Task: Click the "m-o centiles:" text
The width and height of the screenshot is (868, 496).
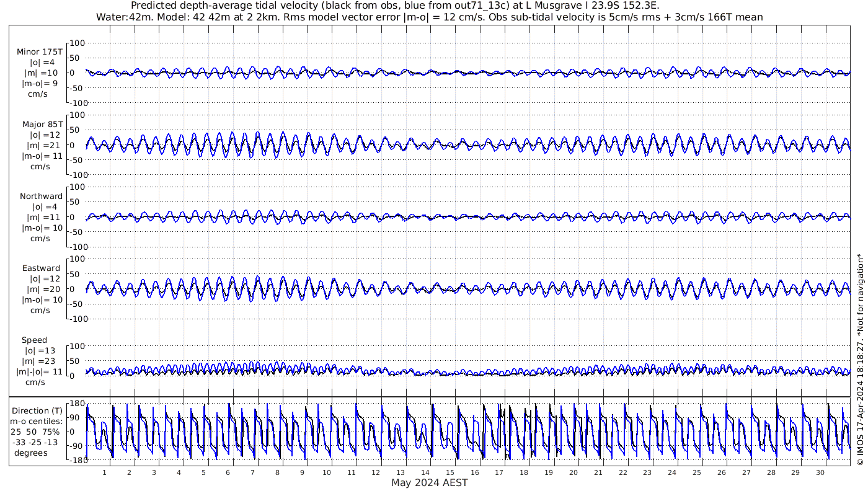Action: tap(36, 421)
